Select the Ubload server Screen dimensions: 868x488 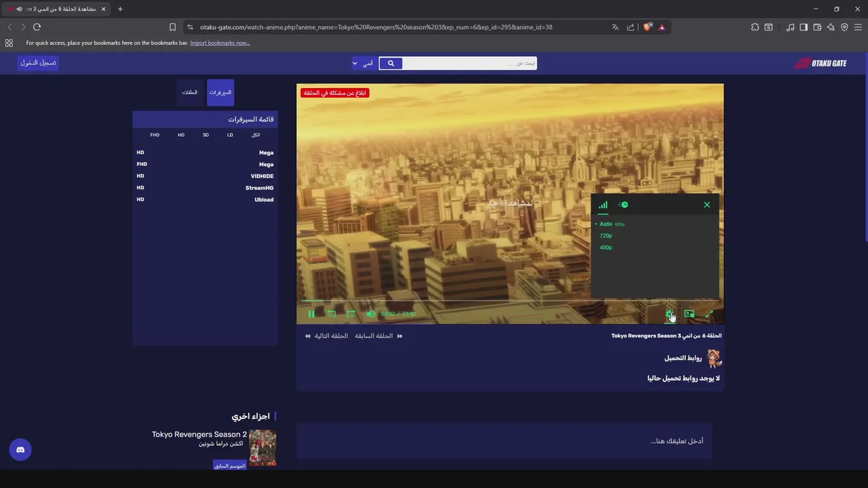205,199
